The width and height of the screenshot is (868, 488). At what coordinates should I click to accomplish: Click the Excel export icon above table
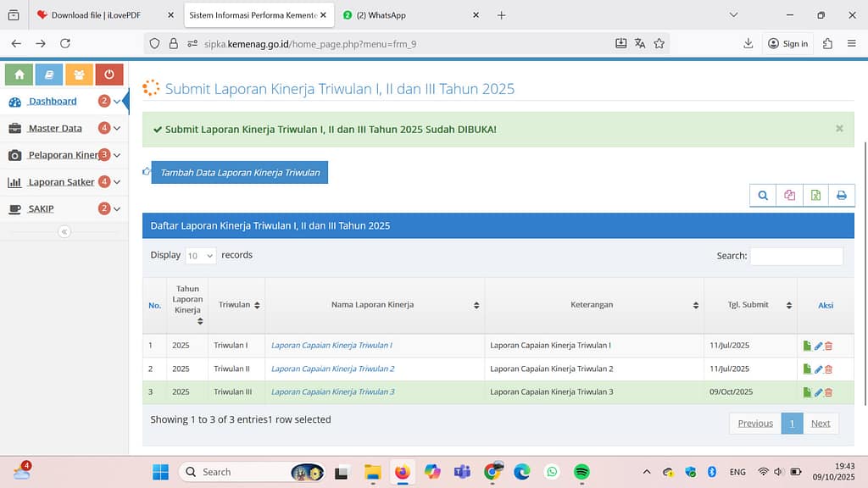click(x=815, y=196)
